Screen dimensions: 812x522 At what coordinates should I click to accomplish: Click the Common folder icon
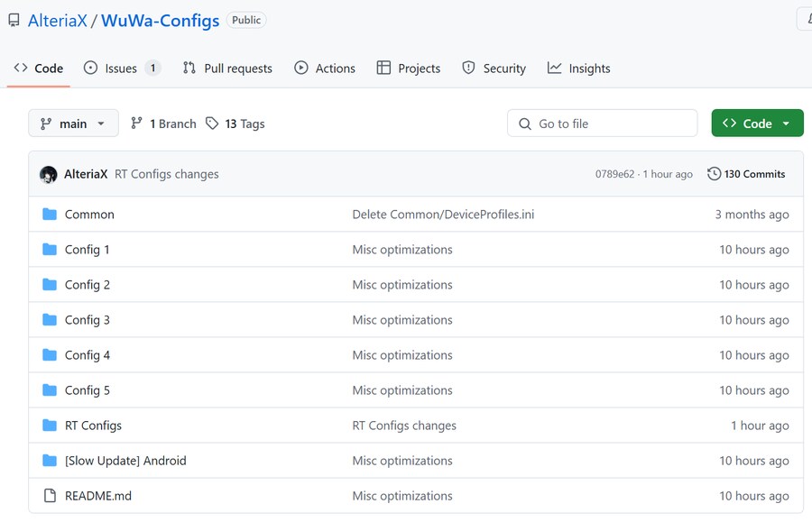(50, 215)
